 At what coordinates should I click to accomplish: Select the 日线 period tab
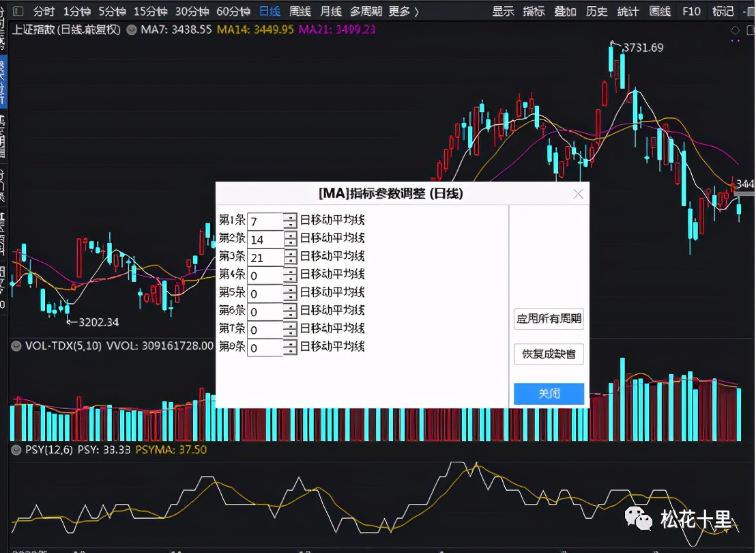coord(270,11)
